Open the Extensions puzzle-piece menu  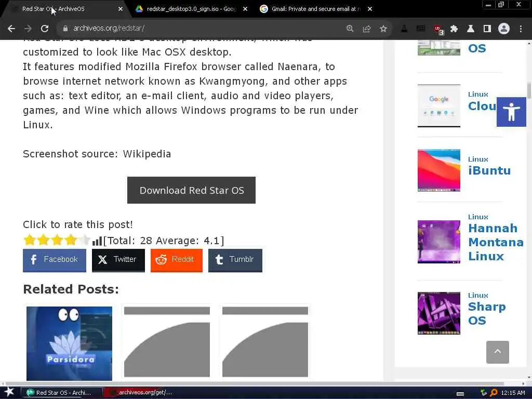454,29
